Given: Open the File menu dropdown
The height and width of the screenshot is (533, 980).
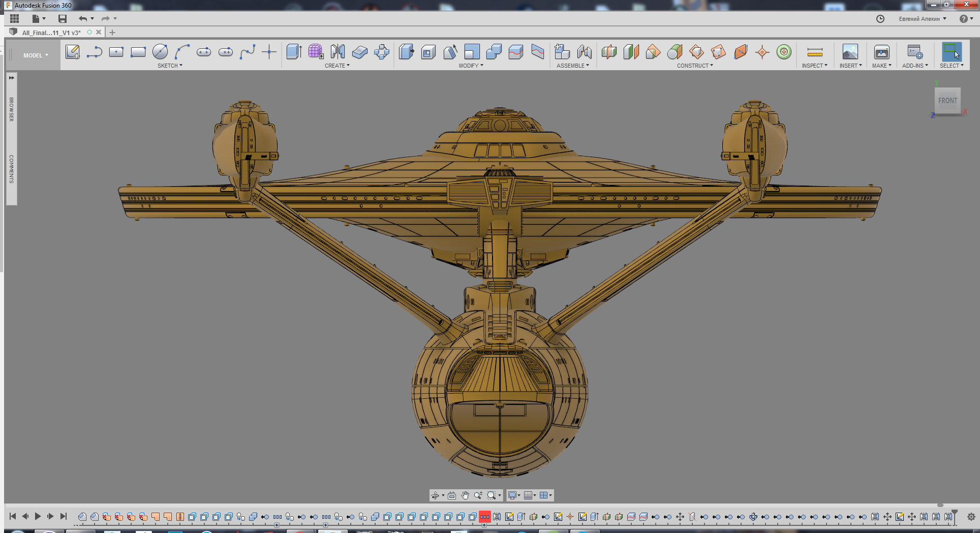Looking at the screenshot, I should click(x=39, y=19).
